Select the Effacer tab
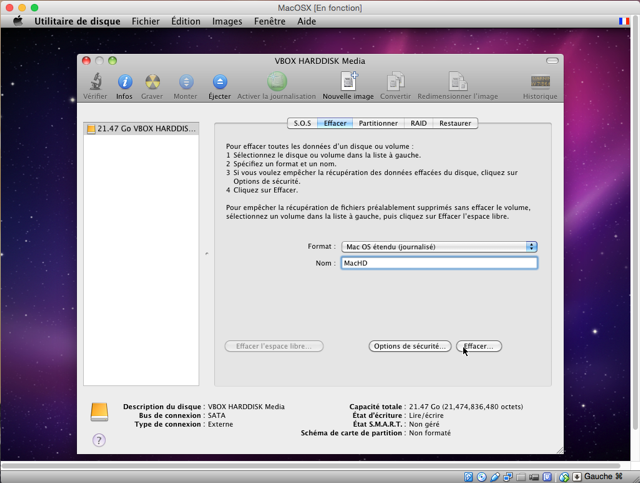Screen dimensions: 640x483 [x=335, y=123]
